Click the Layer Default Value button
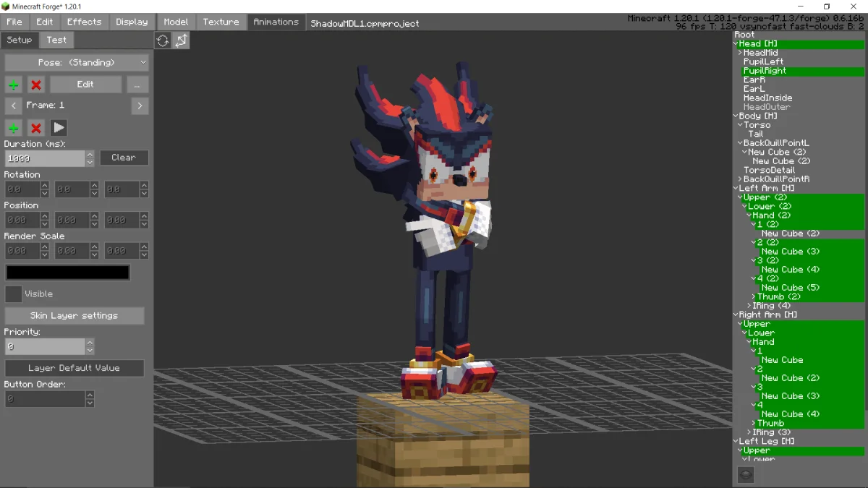This screenshot has width=868, height=488. [x=75, y=368]
